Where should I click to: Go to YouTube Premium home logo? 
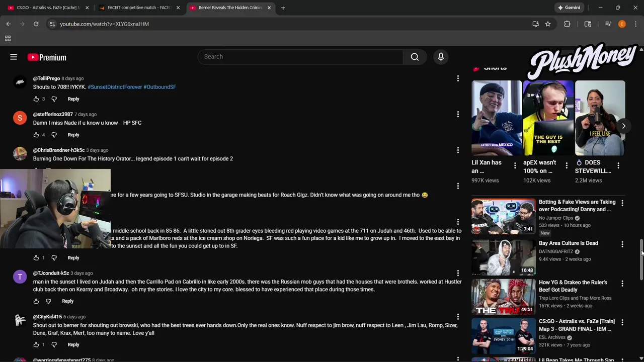47,57
